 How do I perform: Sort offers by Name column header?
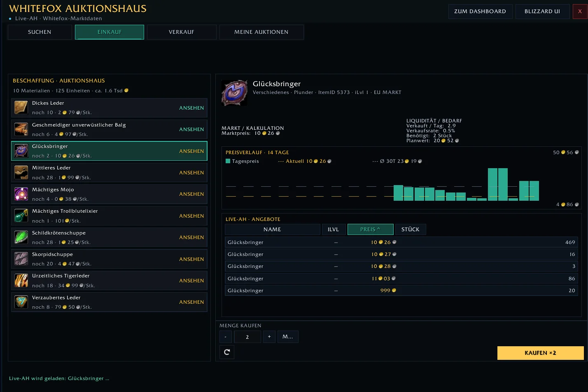pyautogui.click(x=272, y=230)
